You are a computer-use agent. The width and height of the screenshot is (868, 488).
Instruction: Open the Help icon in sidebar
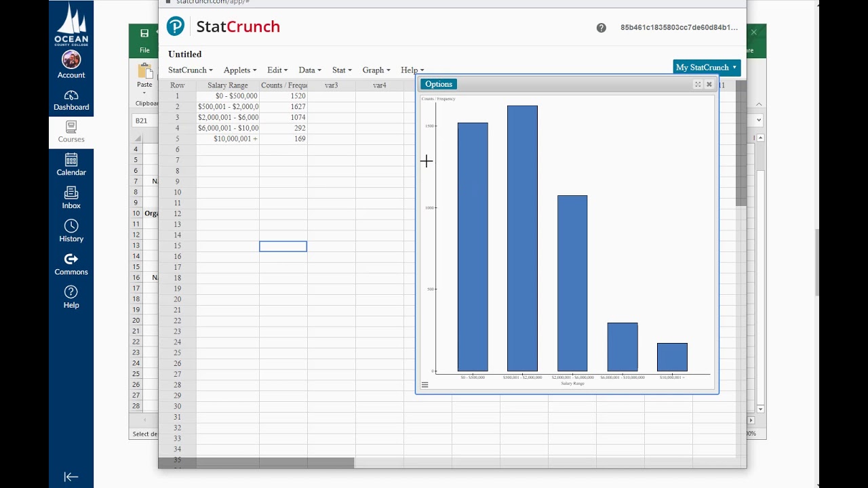71,292
